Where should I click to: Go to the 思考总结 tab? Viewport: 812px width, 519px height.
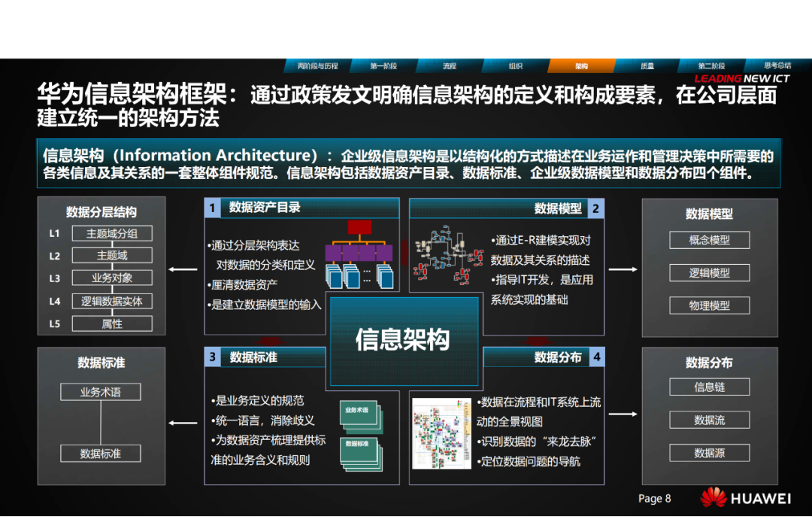pyautogui.click(x=777, y=66)
